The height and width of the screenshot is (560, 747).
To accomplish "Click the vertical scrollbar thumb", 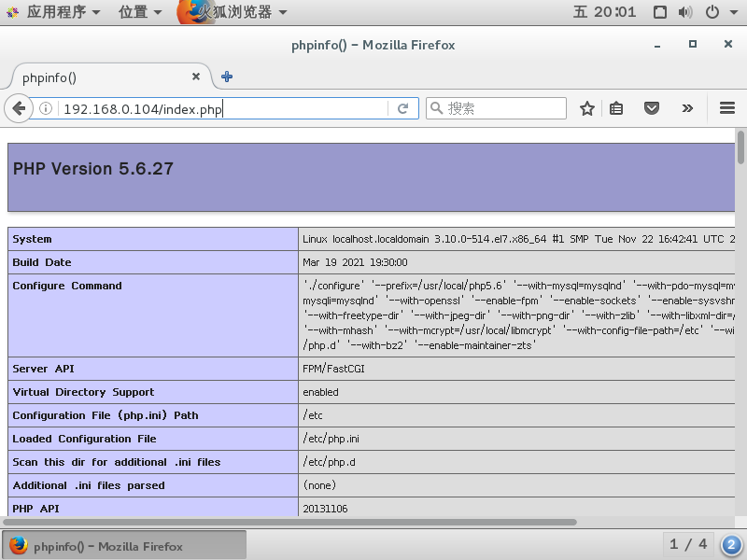I will pos(740,147).
